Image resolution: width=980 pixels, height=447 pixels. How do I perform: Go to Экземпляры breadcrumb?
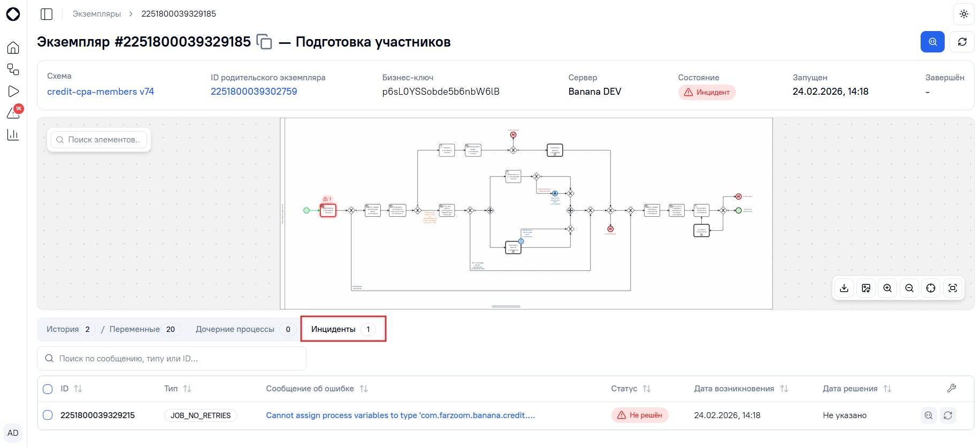pyautogui.click(x=97, y=14)
